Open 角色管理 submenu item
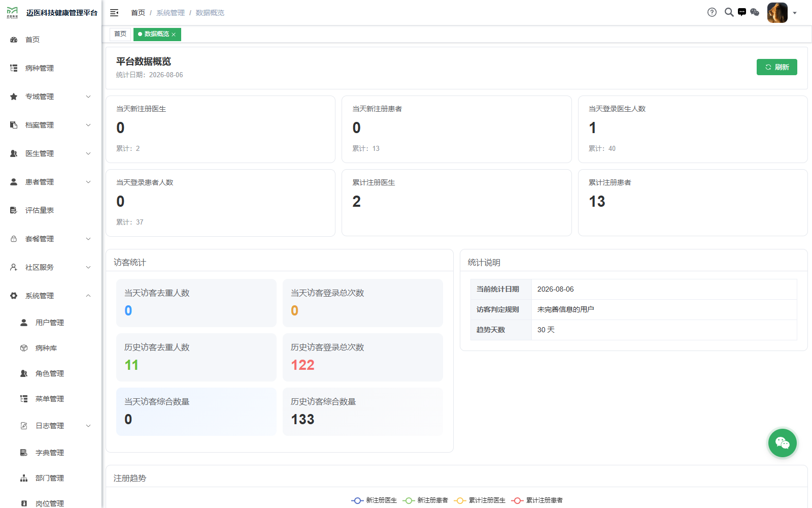812x508 pixels. (51, 373)
